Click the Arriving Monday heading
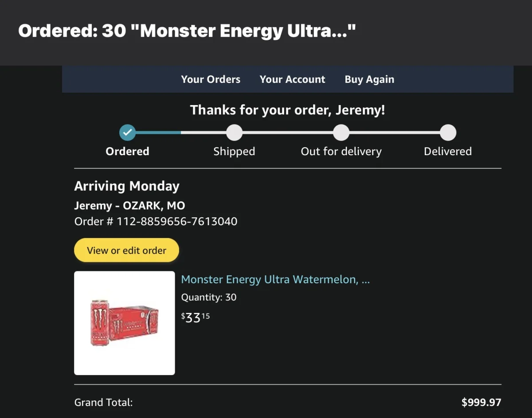This screenshot has width=532, height=418. click(x=127, y=186)
